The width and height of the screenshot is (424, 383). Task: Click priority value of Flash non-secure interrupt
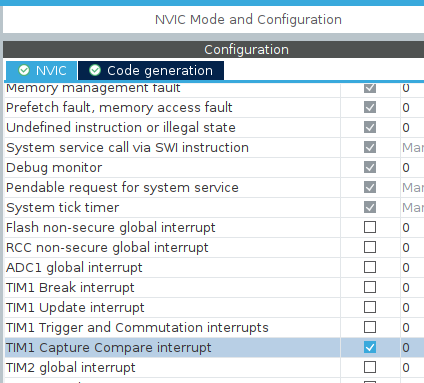click(406, 228)
